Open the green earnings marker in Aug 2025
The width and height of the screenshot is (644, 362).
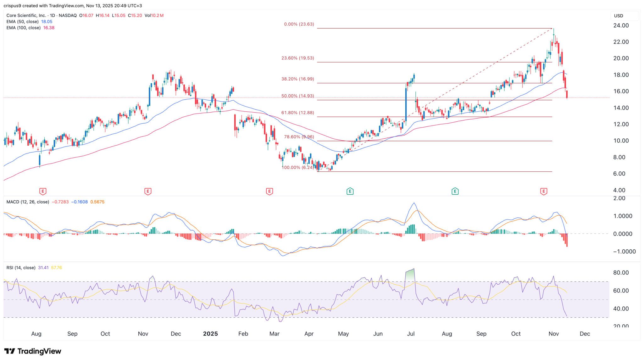[455, 191]
